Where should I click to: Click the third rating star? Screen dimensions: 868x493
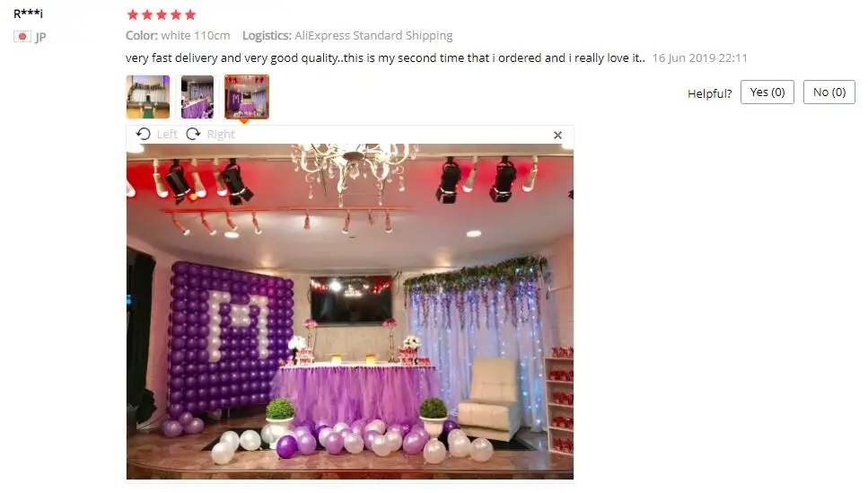[162, 14]
